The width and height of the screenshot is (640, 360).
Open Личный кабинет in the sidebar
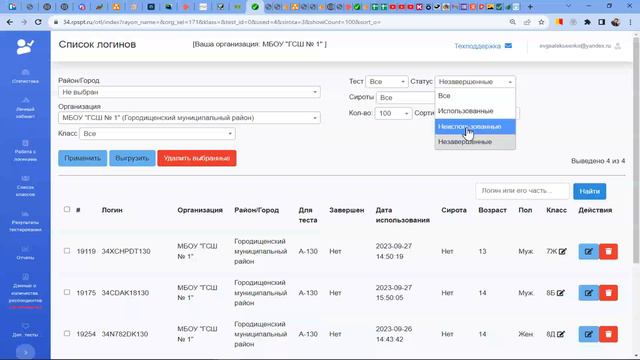25,108
